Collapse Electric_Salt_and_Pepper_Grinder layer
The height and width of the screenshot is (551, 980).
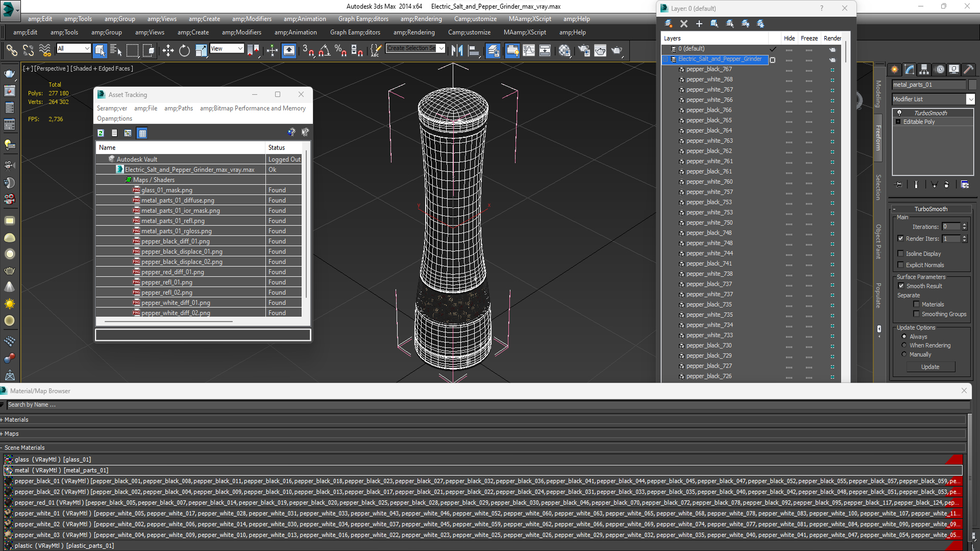666,59
